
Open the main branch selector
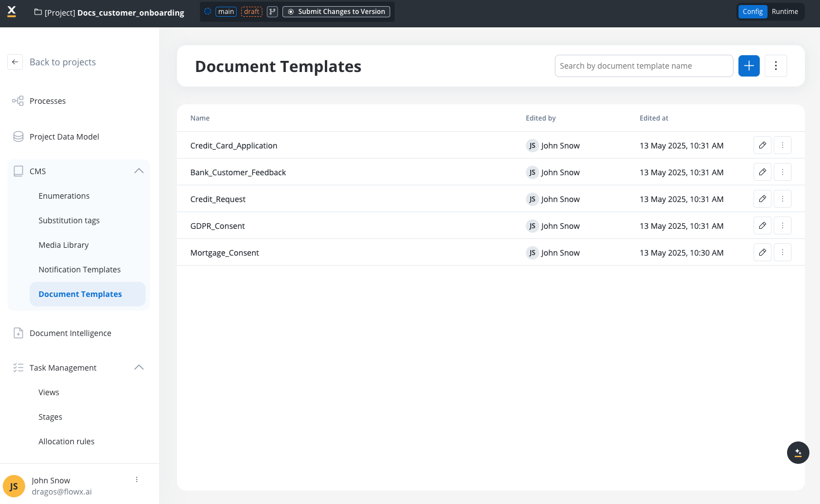pyautogui.click(x=226, y=12)
